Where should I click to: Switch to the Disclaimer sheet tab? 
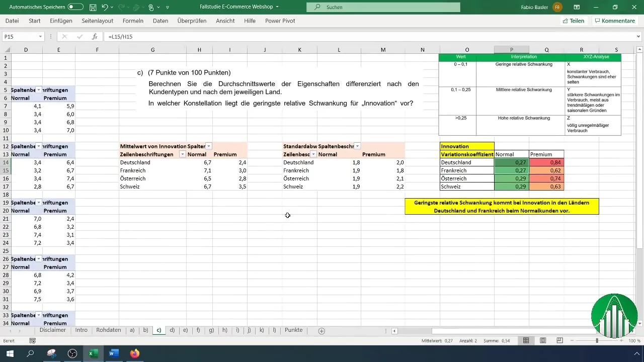tap(53, 330)
